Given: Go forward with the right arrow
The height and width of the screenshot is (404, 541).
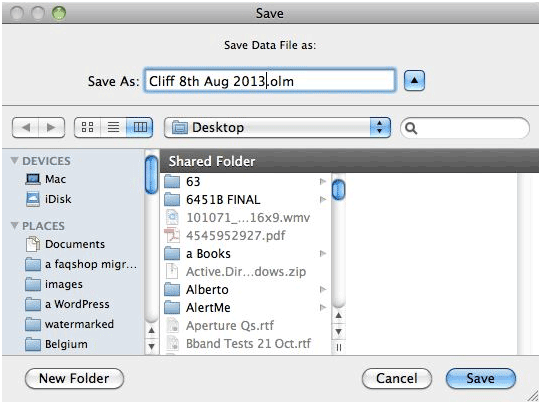Looking at the screenshot, I should 51,127.
